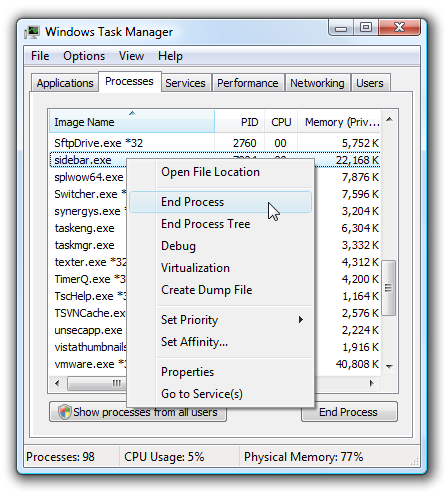Screen dimensions: 446x492
Task: Open Properties from the context menu
Action: click(x=220, y=372)
